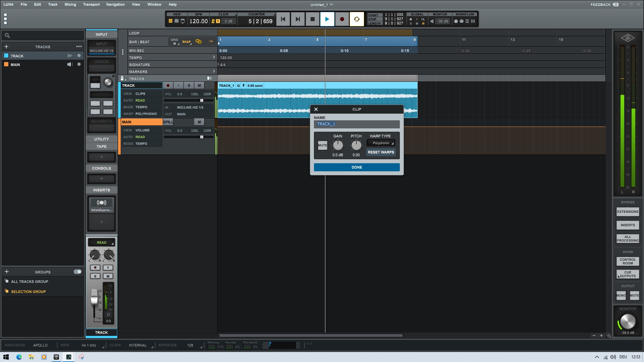
Task: Click RESET WARPS in the clip dialog
Action: click(x=381, y=152)
